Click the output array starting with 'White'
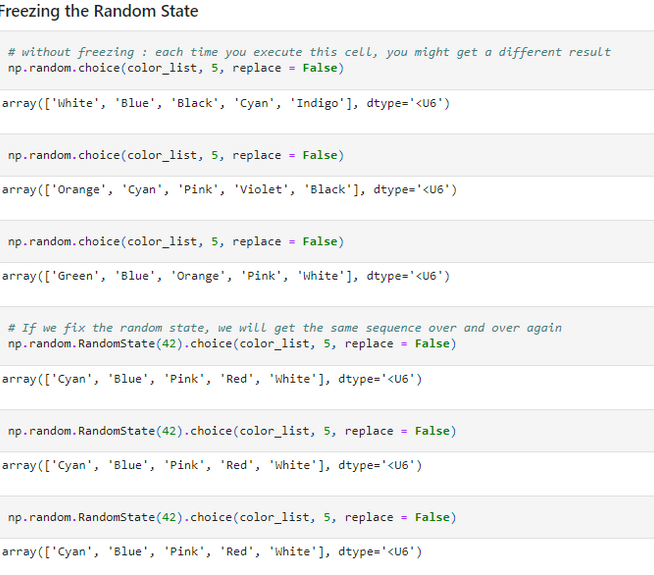This screenshot has height=575, width=654. point(226,103)
